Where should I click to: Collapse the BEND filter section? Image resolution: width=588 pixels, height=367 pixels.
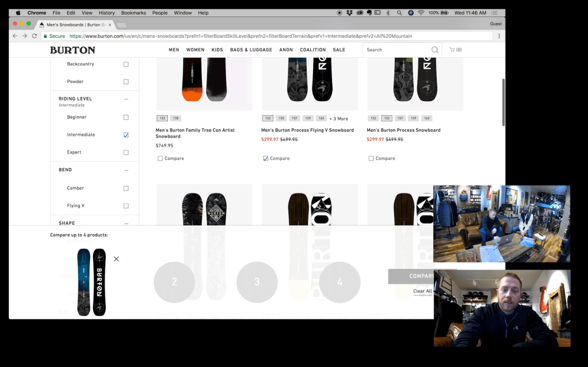click(x=126, y=169)
